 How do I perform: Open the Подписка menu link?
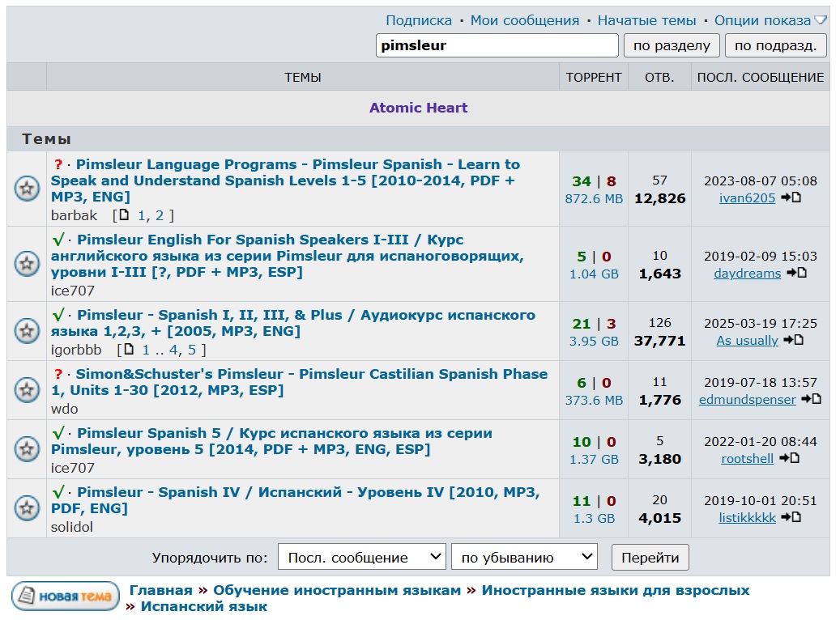[419, 20]
